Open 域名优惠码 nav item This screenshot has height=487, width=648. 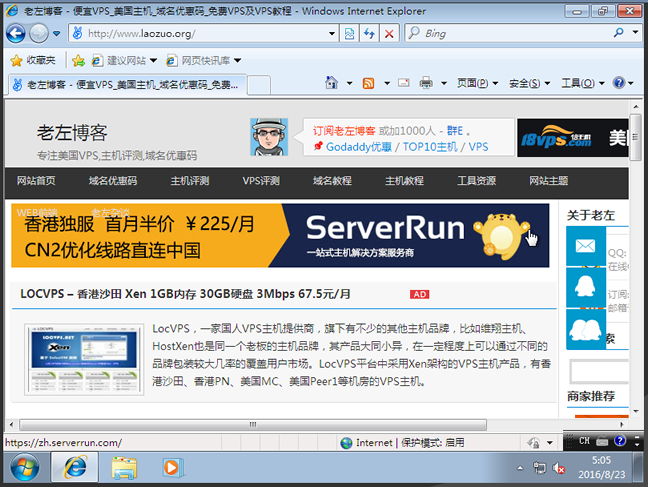click(113, 181)
